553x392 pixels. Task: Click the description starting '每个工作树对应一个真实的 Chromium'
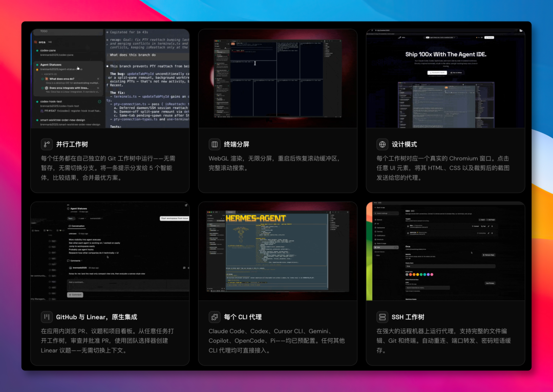[x=443, y=168]
